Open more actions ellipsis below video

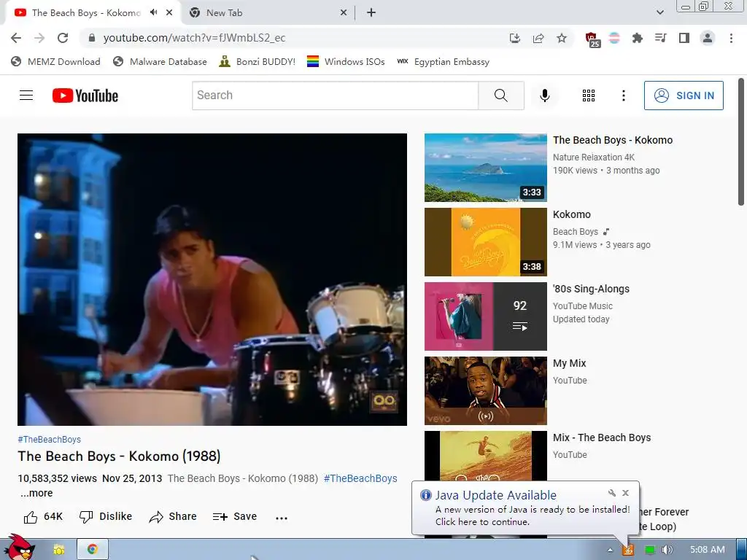click(282, 518)
